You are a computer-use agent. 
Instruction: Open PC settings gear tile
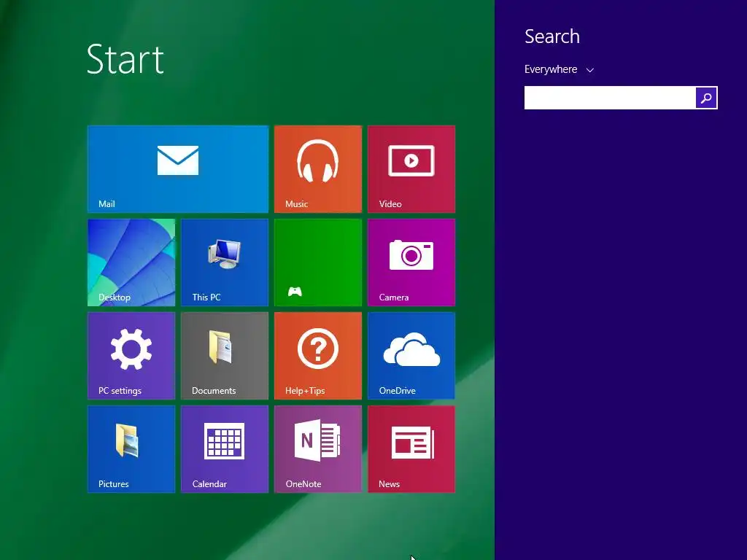131,356
